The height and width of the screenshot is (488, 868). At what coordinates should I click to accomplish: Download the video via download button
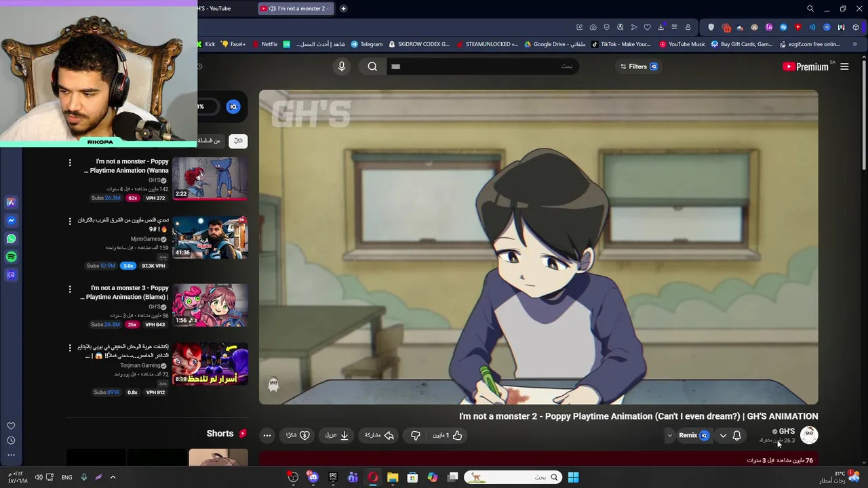tap(337, 435)
